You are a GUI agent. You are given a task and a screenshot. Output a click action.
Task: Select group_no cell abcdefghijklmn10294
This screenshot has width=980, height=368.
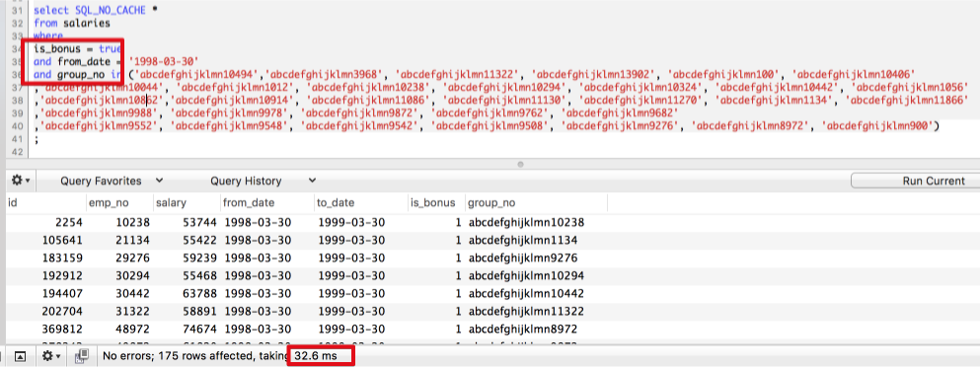tap(526, 275)
